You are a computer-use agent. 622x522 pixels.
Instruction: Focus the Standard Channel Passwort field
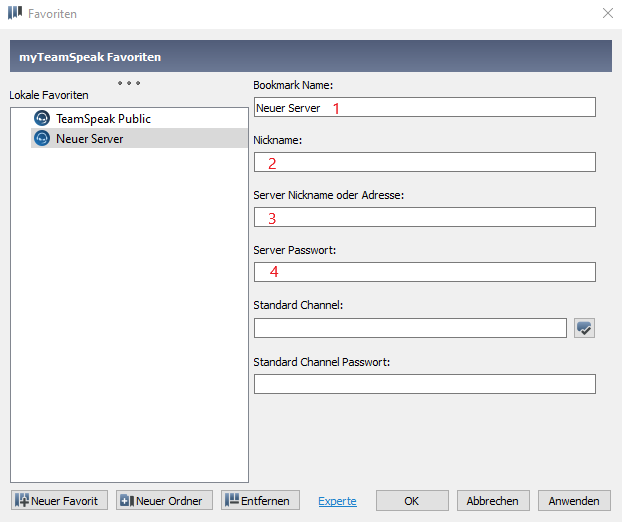(x=425, y=384)
